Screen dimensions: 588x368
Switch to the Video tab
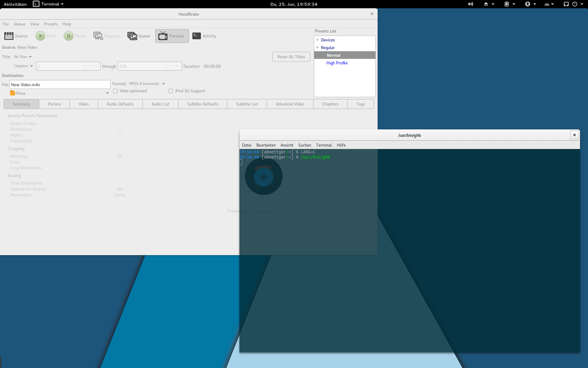pos(84,104)
